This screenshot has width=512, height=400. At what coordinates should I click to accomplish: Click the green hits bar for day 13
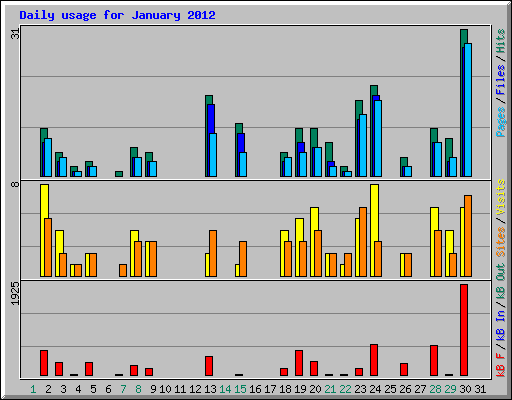click(209, 100)
